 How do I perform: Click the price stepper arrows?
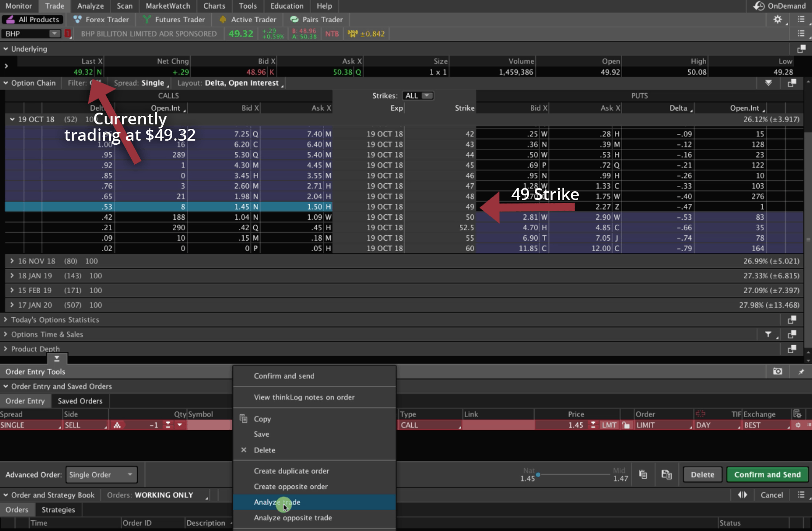pyautogui.click(x=593, y=425)
